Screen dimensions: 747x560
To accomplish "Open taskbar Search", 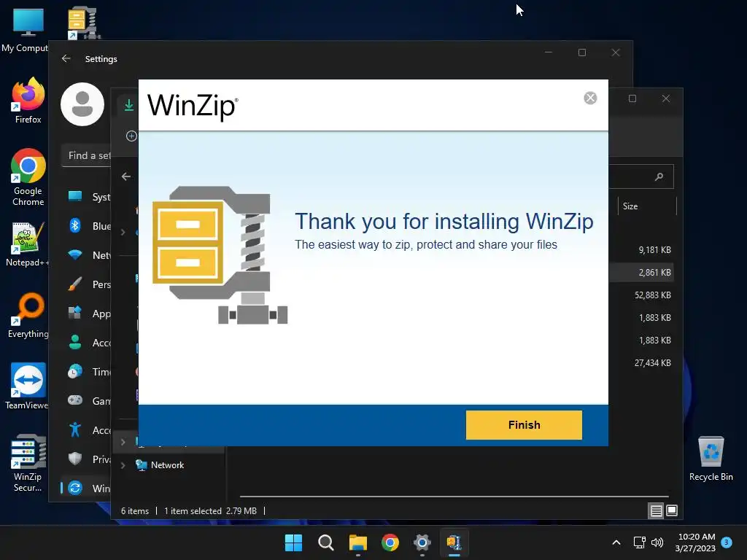I will [x=326, y=542].
